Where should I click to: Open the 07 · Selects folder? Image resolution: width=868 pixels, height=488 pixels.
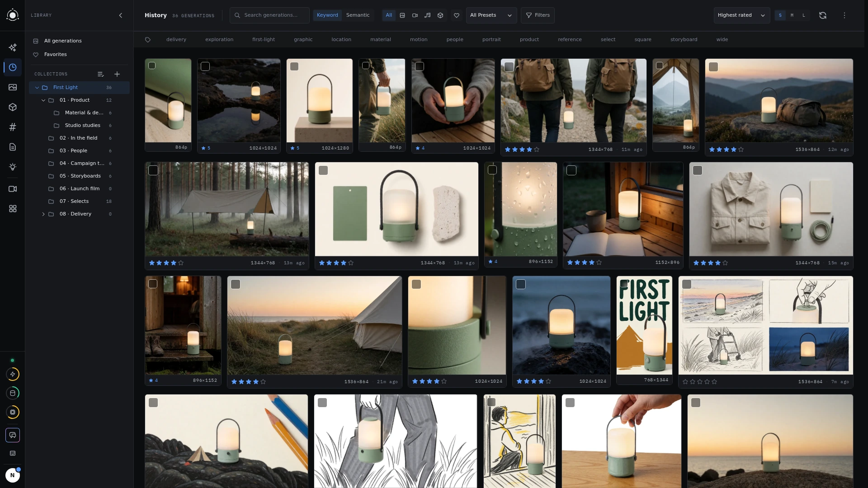pos(79,202)
